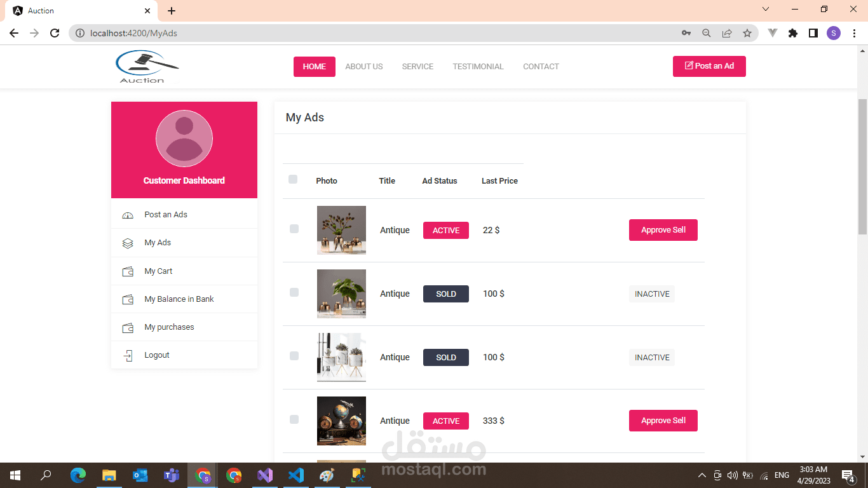
Task: Check the box for the first SOLD 100 $ ad
Action: 294,292
